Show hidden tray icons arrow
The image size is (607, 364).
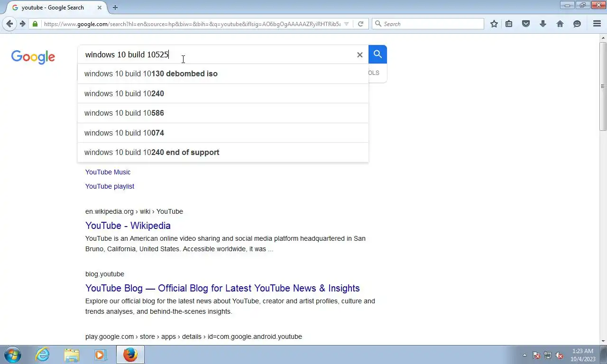524,355
